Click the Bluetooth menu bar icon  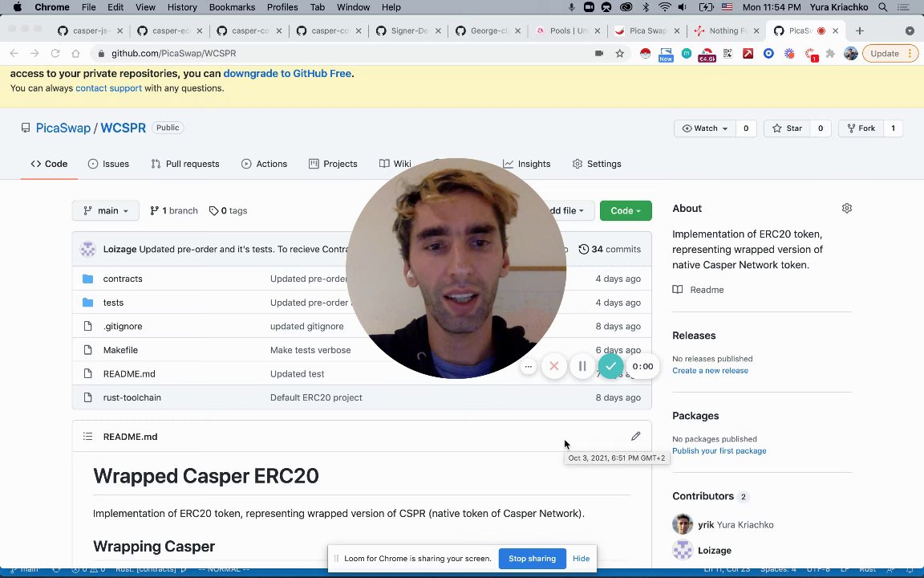(645, 7)
